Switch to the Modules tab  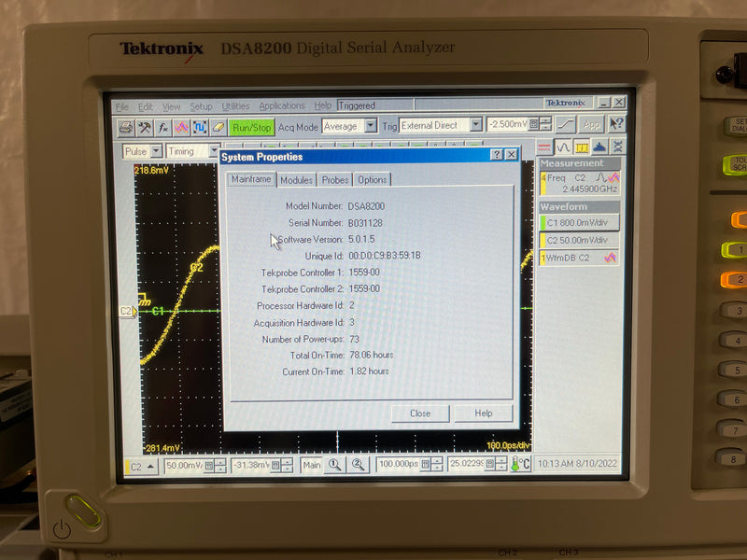296,180
